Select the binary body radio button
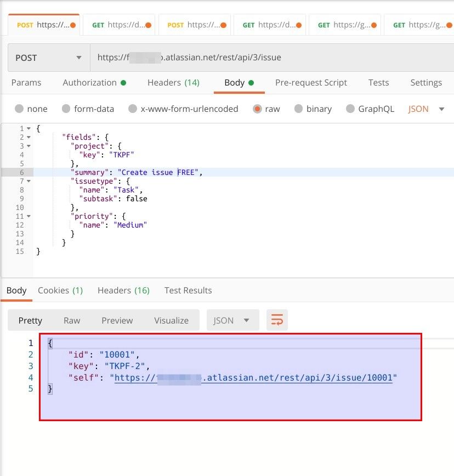454x476 pixels. (299, 109)
